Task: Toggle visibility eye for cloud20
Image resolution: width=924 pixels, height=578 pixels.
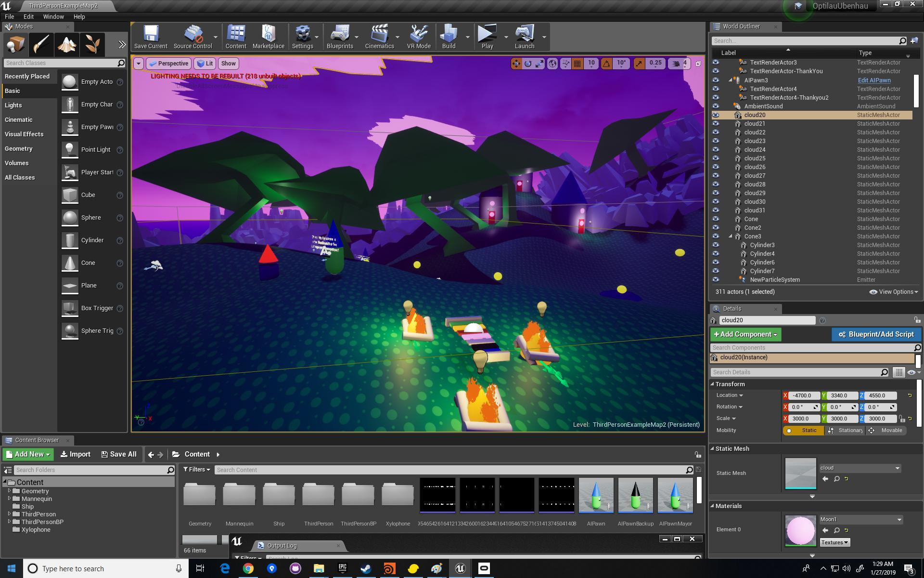Action: click(x=716, y=115)
